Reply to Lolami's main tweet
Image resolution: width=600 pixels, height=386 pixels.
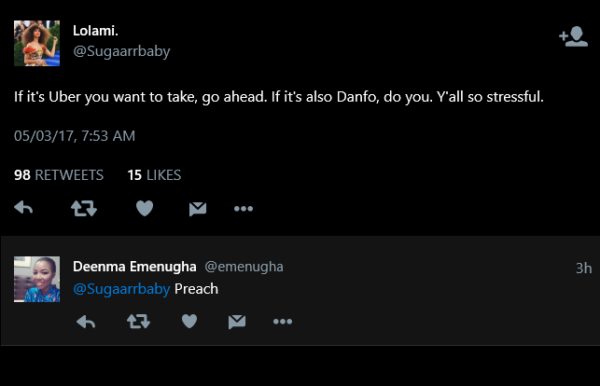[24, 208]
